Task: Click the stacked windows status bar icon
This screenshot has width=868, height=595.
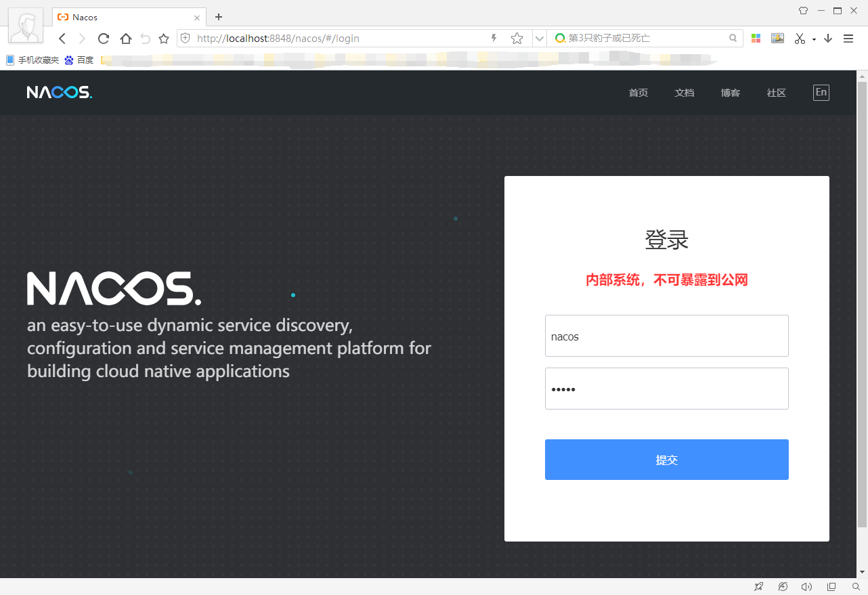Action: [831, 586]
